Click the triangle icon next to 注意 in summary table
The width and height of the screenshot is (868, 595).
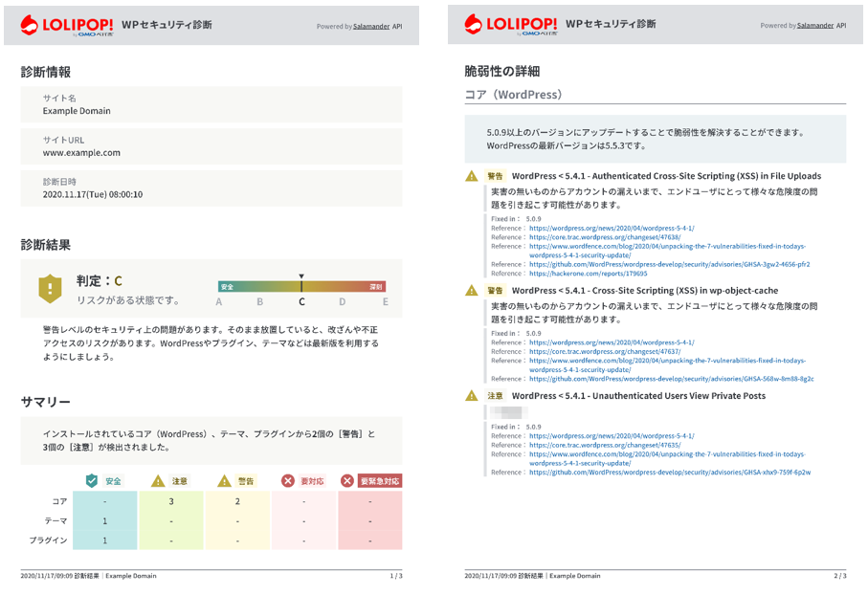pos(158,481)
